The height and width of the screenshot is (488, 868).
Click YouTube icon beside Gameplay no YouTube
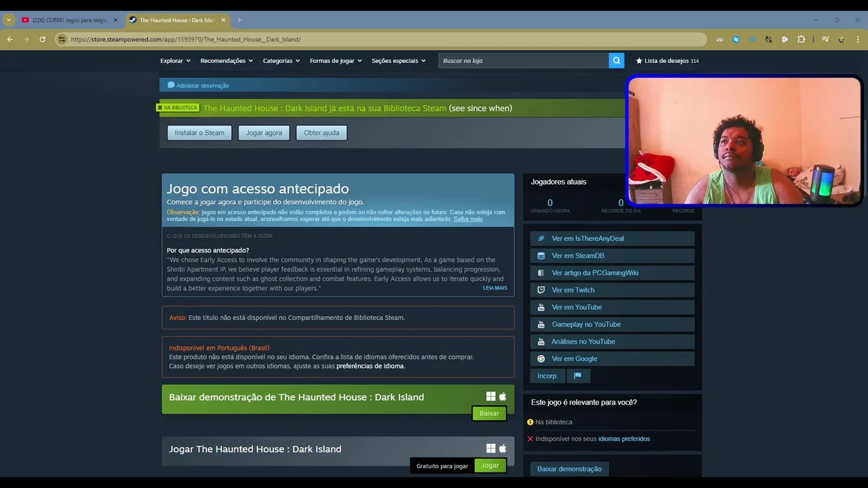click(541, 325)
